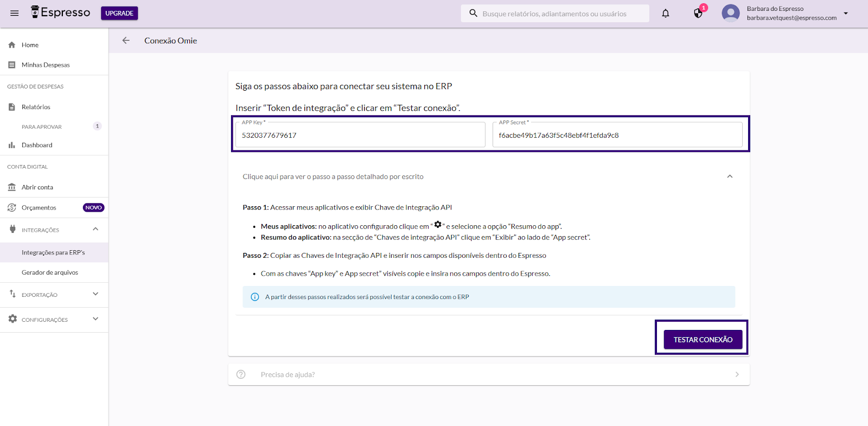Image resolution: width=868 pixels, height=426 pixels.
Task: Click the Conexão Omie page title
Action: coord(170,41)
